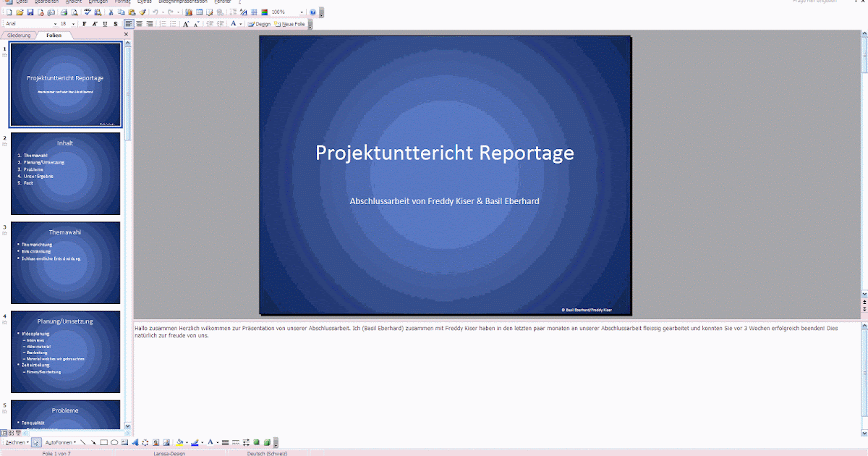The height and width of the screenshot is (456, 868).
Task: Run the spelling check
Action: coord(88,12)
